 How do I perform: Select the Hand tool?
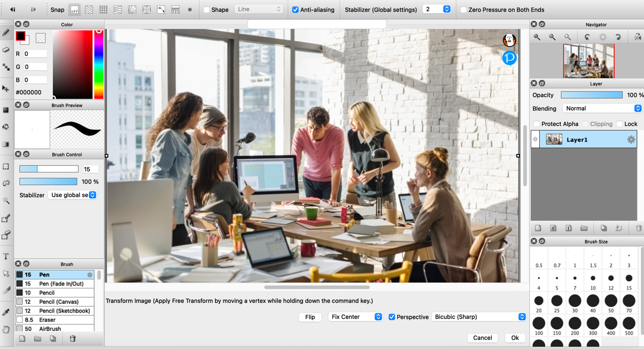pyautogui.click(x=6, y=329)
